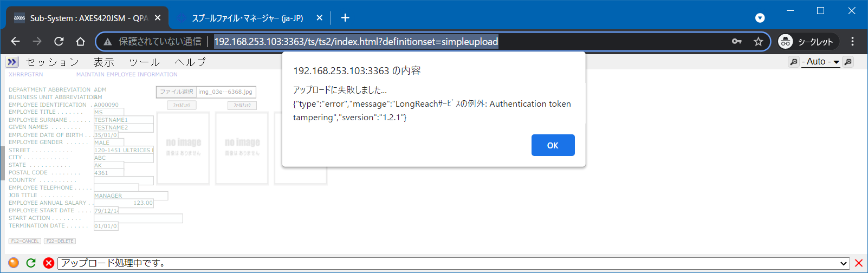
Task: Click the シークレット incognito indicator
Action: pyautogui.click(x=808, y=41)
